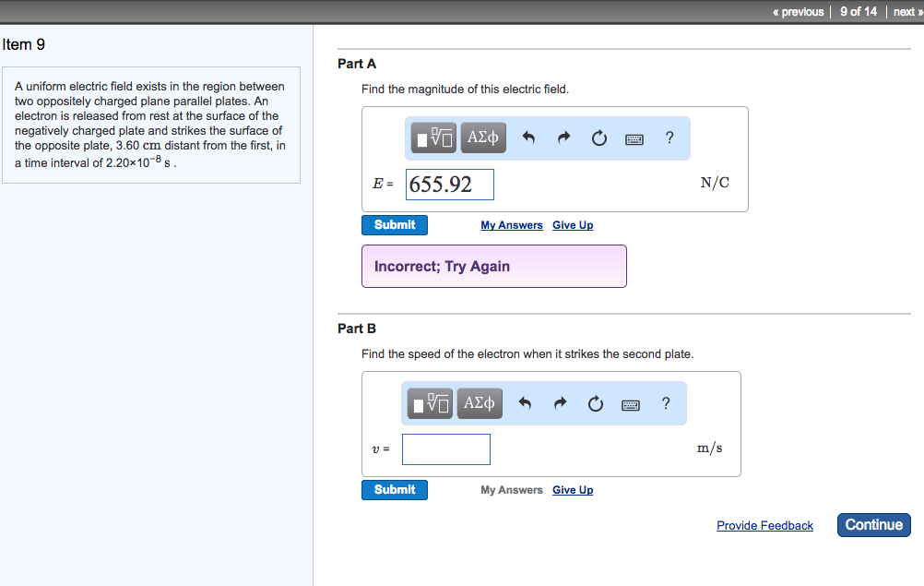
Task: Click 'Find the magnitude of this electric field.'
Action: (x=465, y=89)
